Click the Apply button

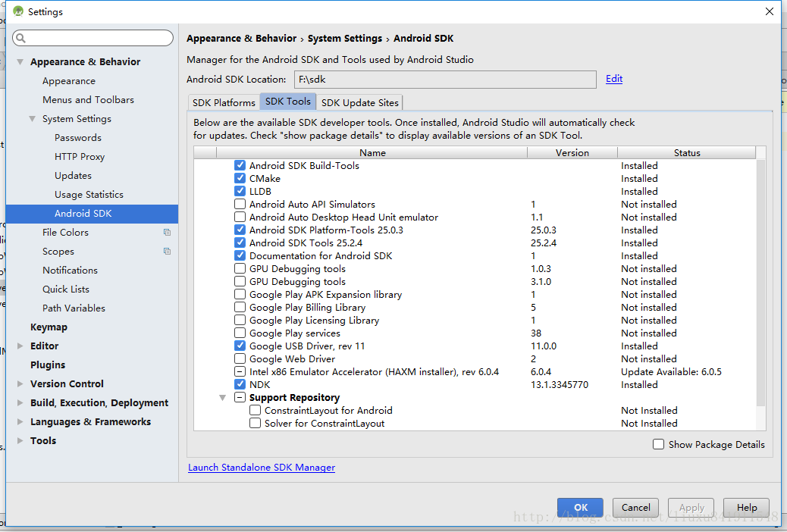point(691,508)
